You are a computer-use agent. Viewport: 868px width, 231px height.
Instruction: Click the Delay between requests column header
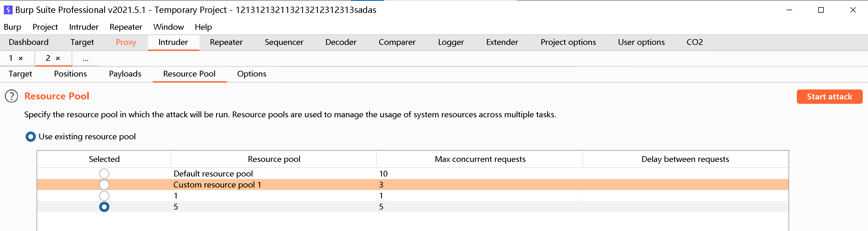pos(685,159)
